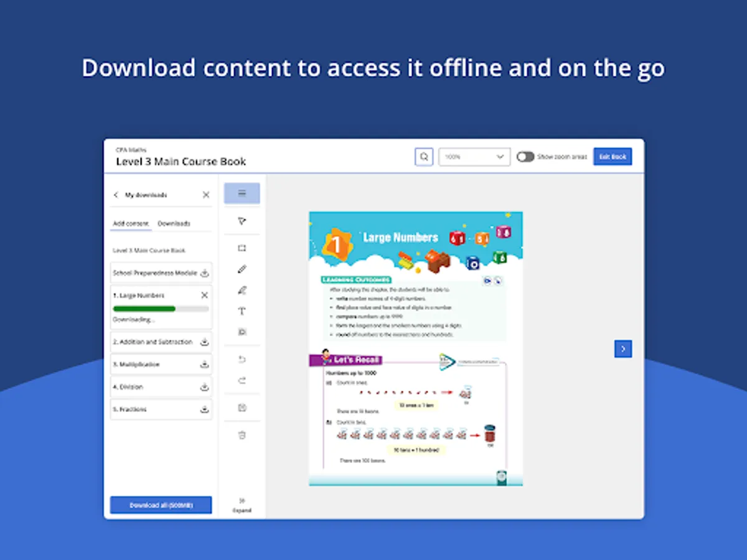Switch to the Downloads tab
The width and height of the screenshot is (747, 560).
(x=174, y=223)
